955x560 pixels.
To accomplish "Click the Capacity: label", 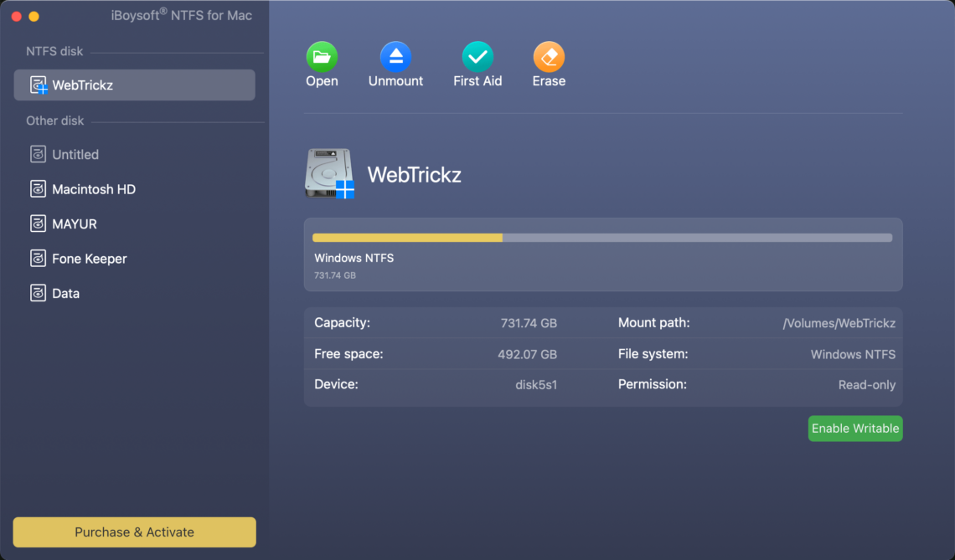I will click(342, 322).
